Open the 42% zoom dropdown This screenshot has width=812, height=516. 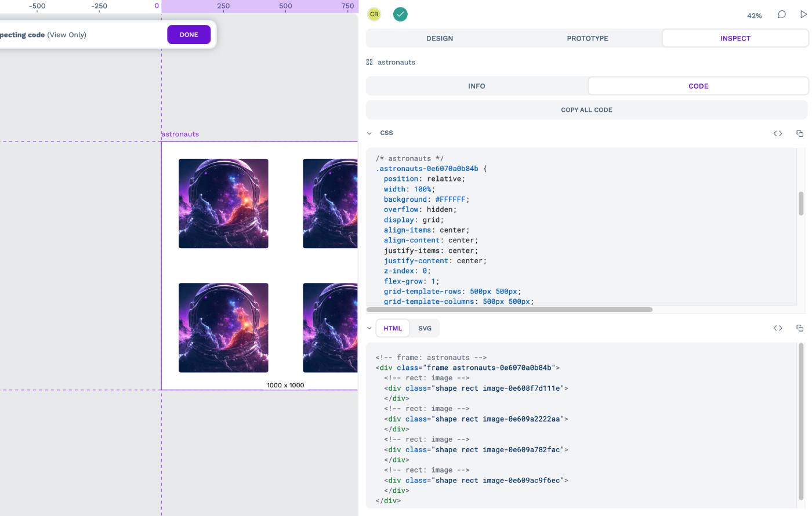tap(755, 16)
